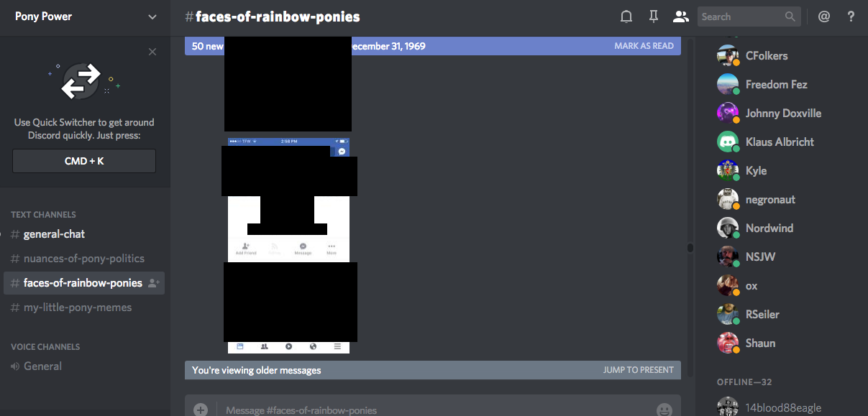Create invite for faces-of-rainbow-ponies channel

pyautogui.click(x=154, y=283)
